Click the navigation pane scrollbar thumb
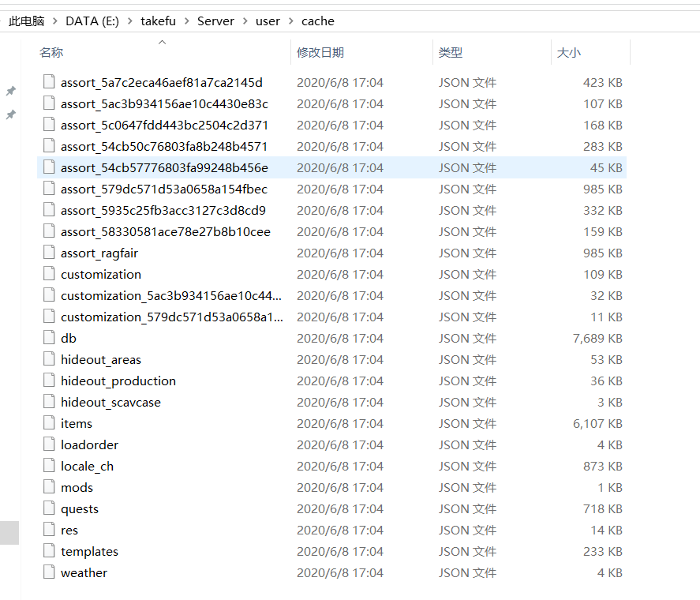 point(9,533)
